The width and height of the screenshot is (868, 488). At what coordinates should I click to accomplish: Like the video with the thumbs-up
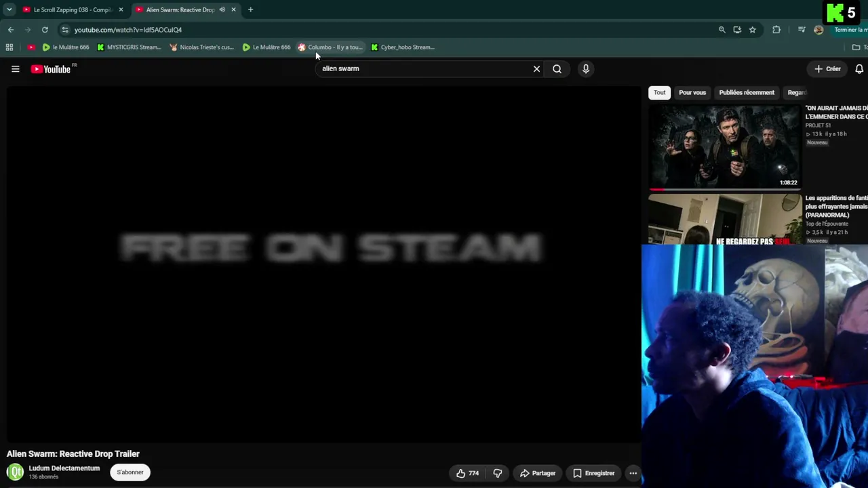468,473
